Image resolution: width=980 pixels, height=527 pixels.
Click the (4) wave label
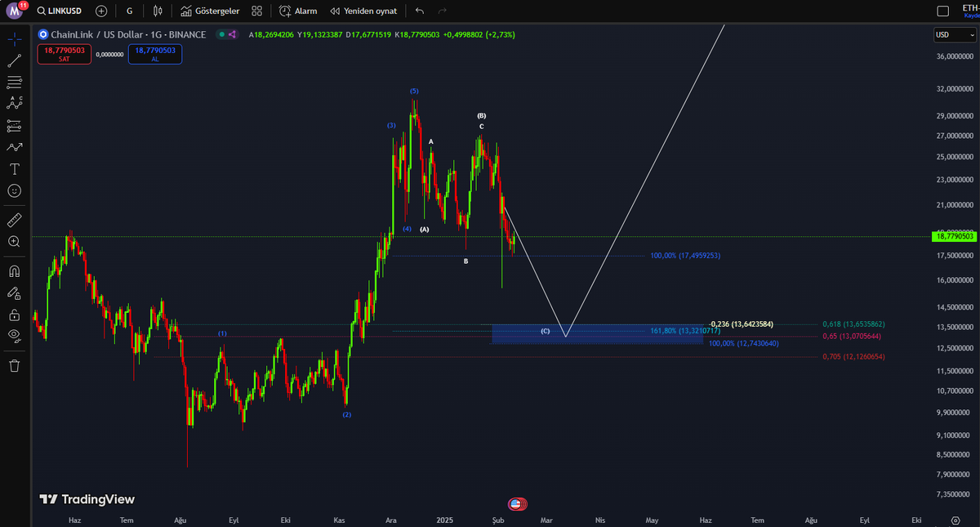407,229
